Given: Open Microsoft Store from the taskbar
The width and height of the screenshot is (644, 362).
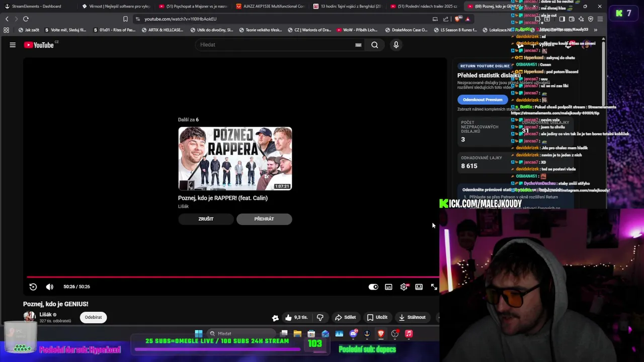Looking at the screenshot, I should pos(311,333).
